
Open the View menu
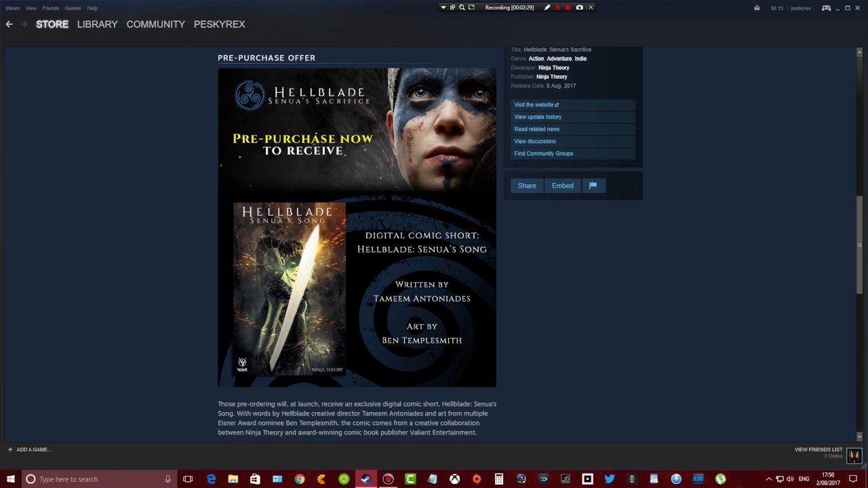(31, 8)
